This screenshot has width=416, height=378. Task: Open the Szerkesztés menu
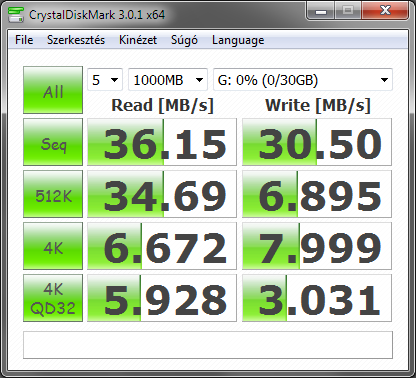76,40
